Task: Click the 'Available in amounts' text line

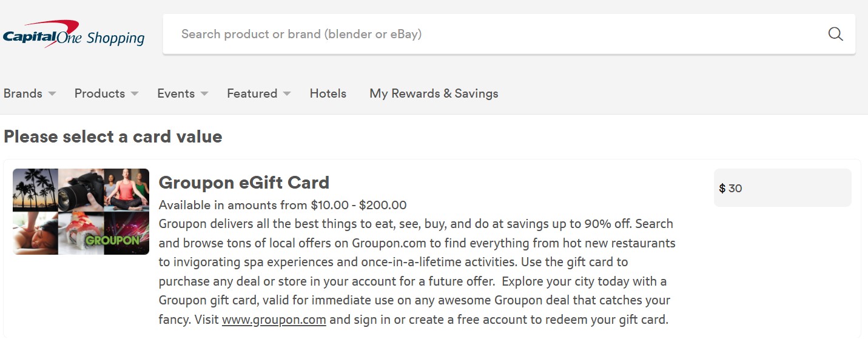Action: [x=283, y=205]
